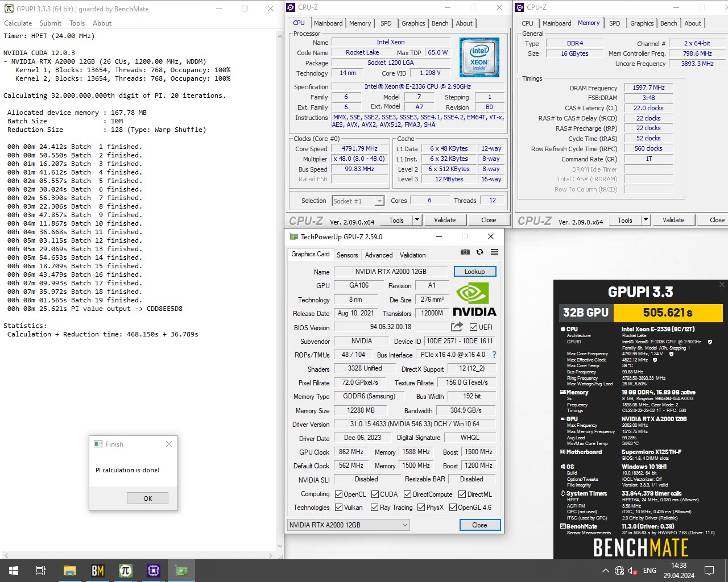Open the GPUPI About menu
The width and height of the screenshot is (728, 582).
102,23
